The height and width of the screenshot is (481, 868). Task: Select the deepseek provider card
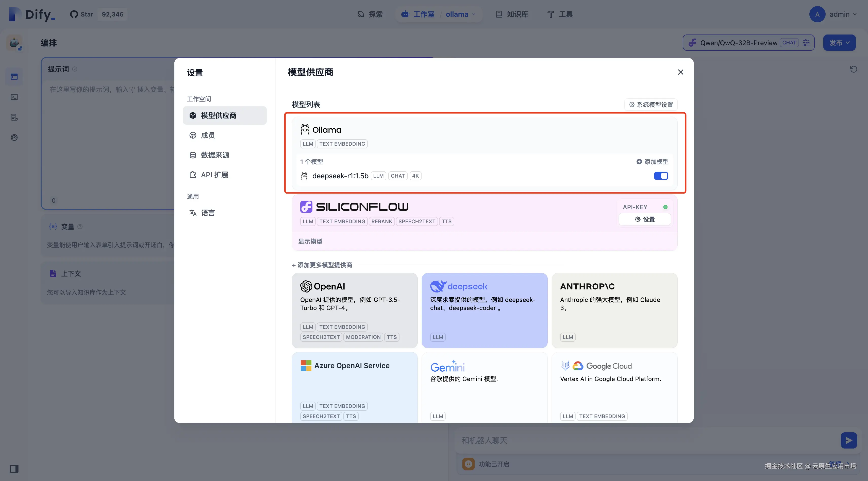tap(484, 310)
